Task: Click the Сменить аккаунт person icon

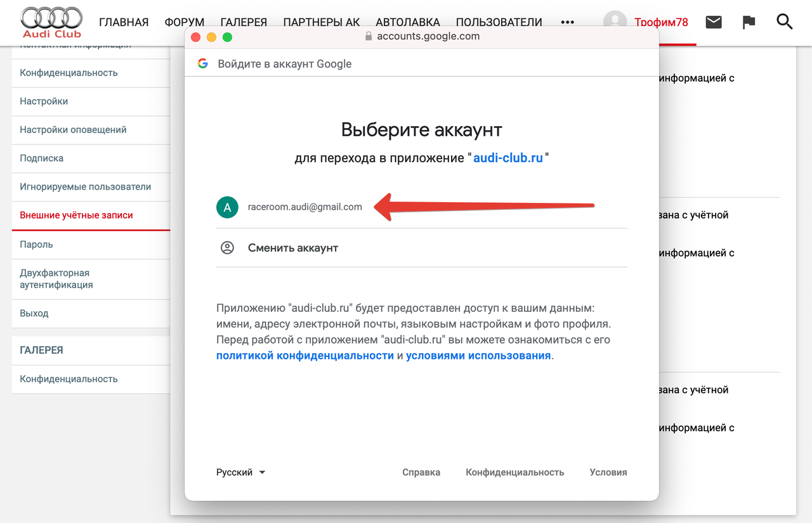Action: tap(227, 248)
